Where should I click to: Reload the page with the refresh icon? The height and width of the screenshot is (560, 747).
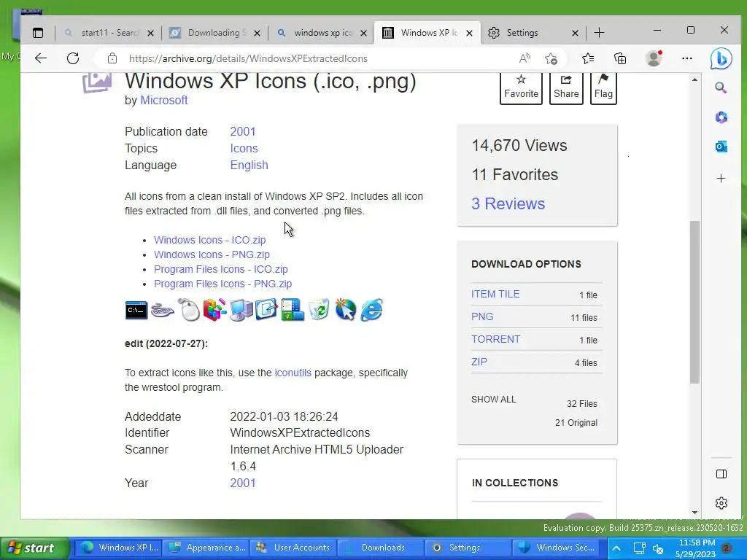point(73,58)
